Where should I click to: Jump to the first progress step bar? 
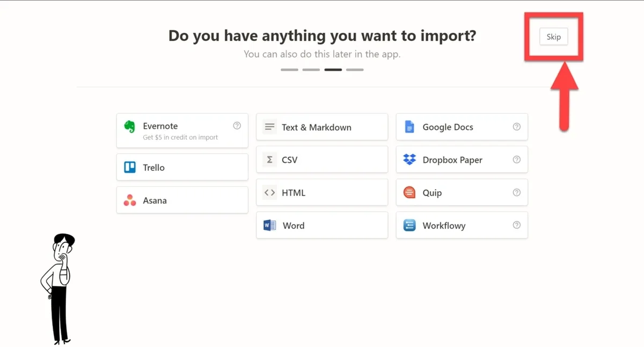click(289, 69)
